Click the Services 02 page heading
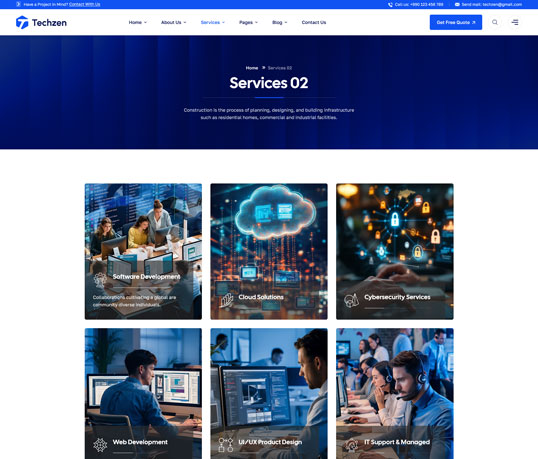Screen dimensions: 538x459 coord(269,83)
